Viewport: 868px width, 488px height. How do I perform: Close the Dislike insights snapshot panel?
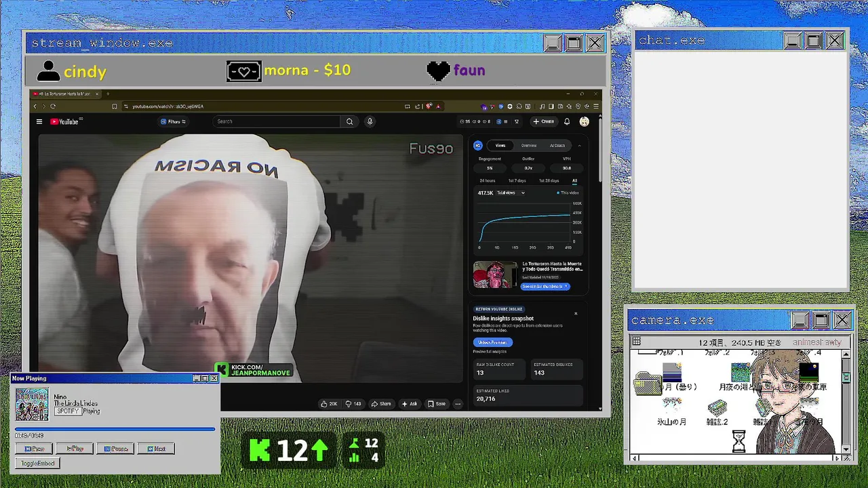(576, 313)
